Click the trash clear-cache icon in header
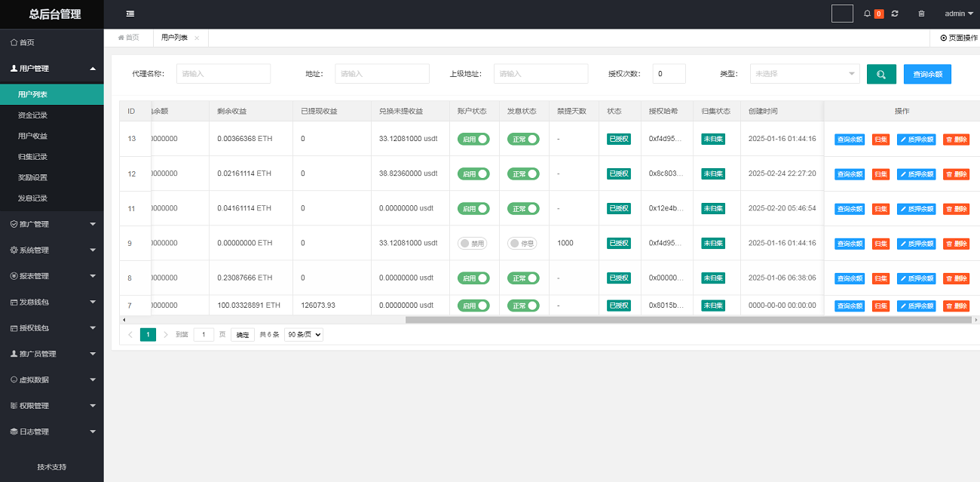The image size is (980, 482). coord(921,14)
